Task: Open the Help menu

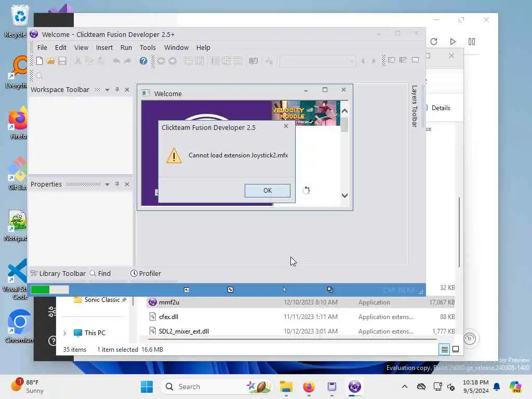Action: tap(203, 47)
